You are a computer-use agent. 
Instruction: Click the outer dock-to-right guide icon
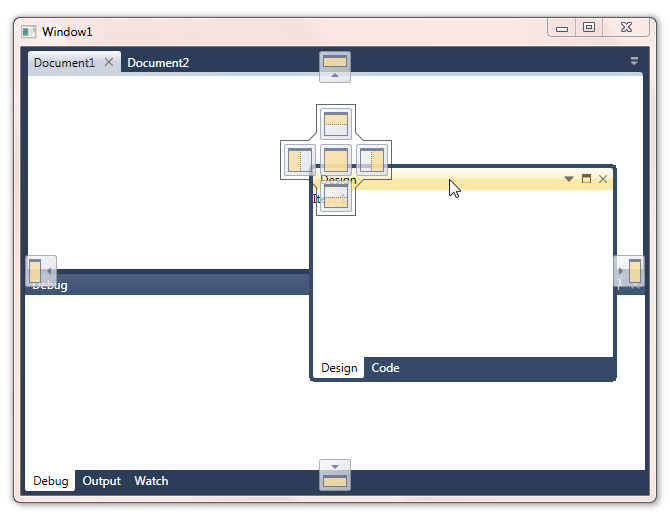(x=629, y=270)
